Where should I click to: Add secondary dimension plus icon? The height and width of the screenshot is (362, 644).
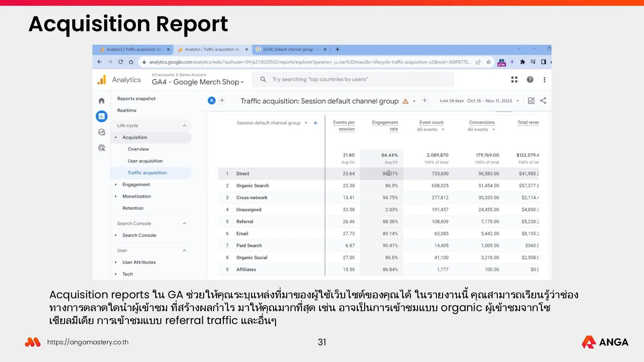pyautogui.click(x=315, y=123)
